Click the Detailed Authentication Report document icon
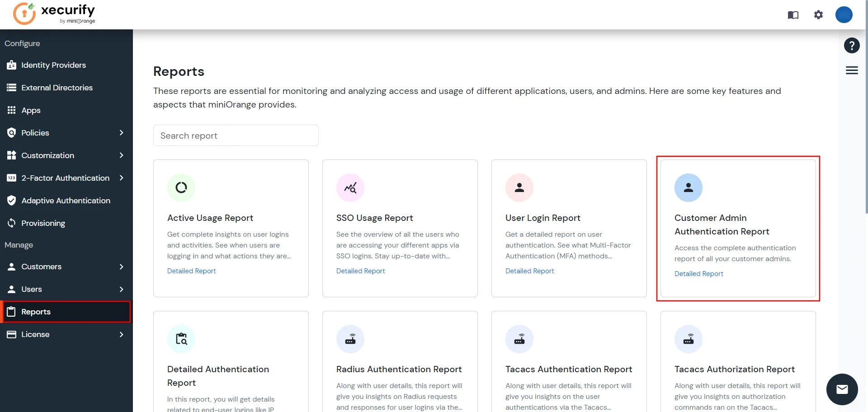Image resolution: width=868 pixels, height=412 pixels. pyautogui.click(x=181, y=339)
